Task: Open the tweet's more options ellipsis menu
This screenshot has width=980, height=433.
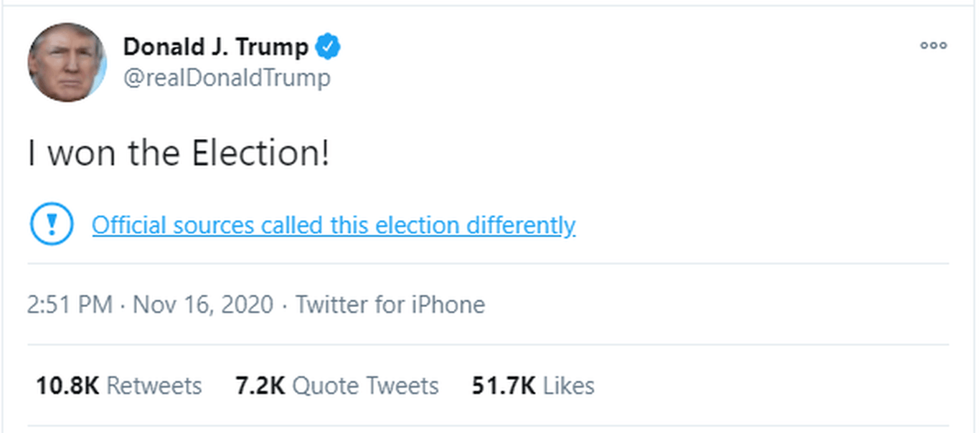Action: tap(933, 45)
